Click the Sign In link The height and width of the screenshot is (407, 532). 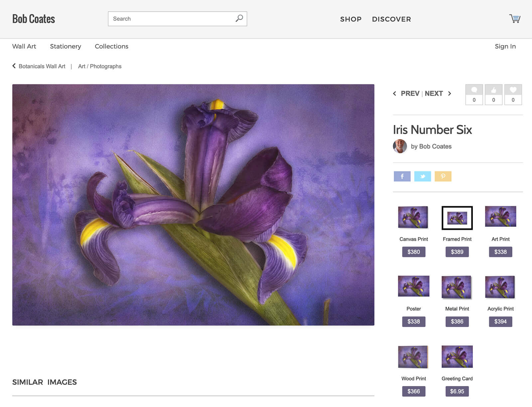(x=505, y=46)
